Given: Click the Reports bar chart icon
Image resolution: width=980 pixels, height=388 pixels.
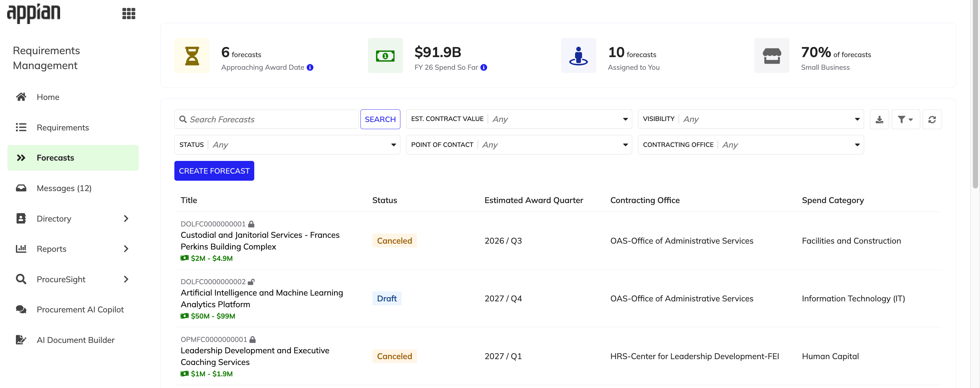Looking at the screenshot, I should pyautogui.click(x=21, y=249).
